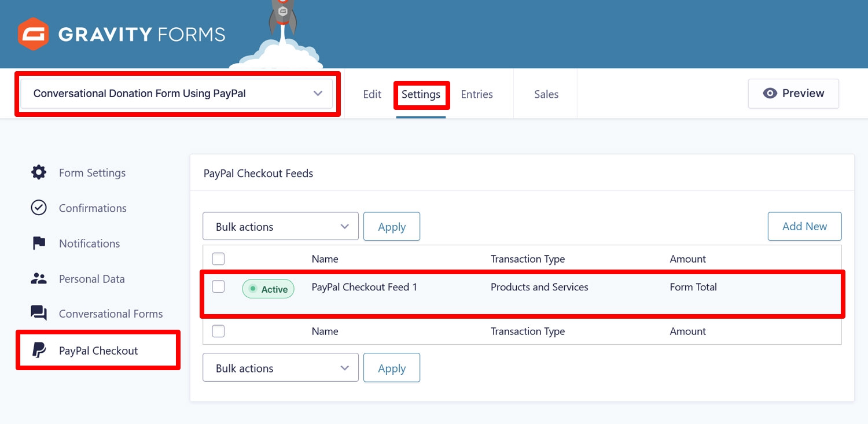Open the form switcher dropdown
The image size is (868, 424).
point(177,94)
